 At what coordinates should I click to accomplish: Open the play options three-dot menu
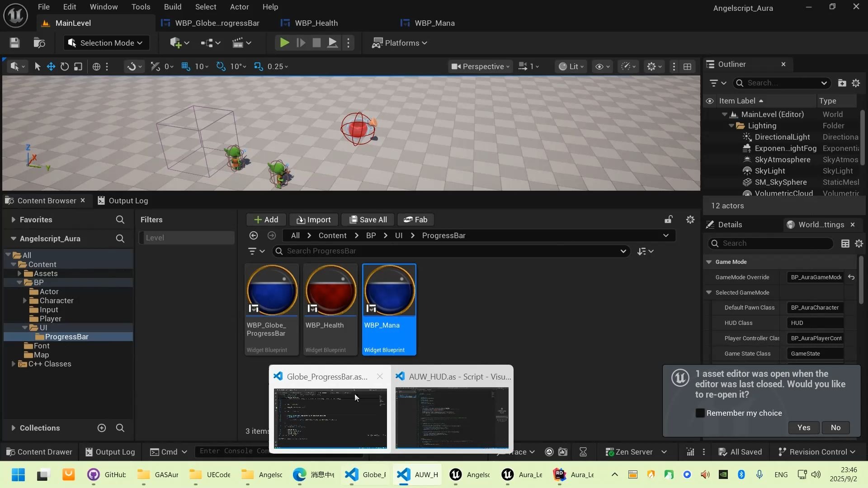[348, 43]
